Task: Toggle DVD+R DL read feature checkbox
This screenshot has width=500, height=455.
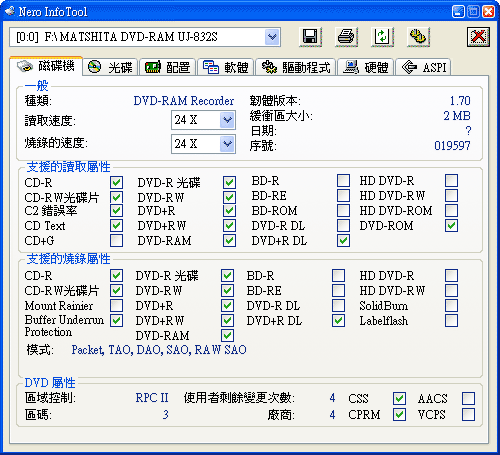Action: (x=343, y=240)
